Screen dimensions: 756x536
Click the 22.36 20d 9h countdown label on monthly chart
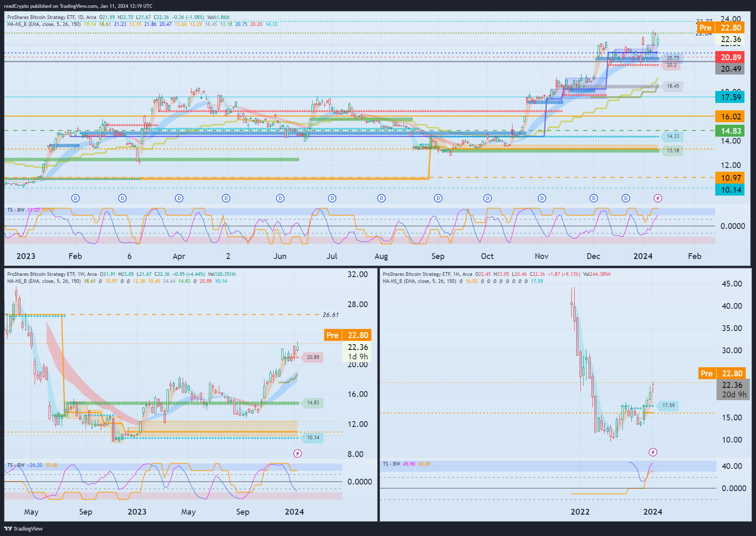[x=733, y=390]
